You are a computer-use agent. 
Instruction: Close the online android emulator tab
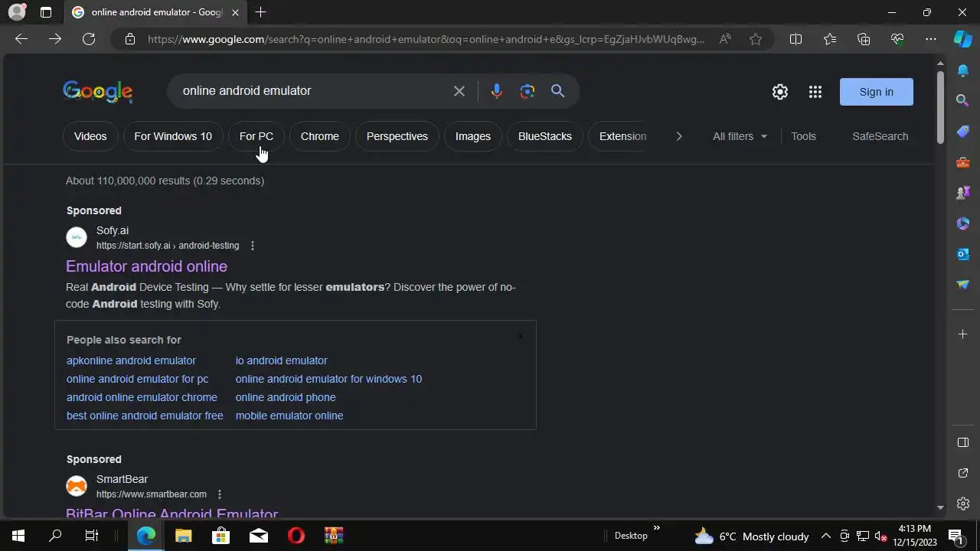[x=235, y=12]
